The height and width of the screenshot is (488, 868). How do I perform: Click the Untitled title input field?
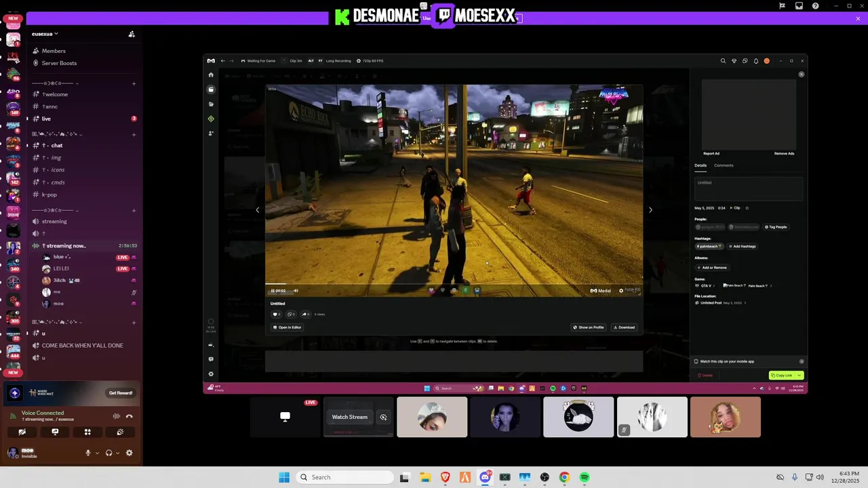pos(748,188)
